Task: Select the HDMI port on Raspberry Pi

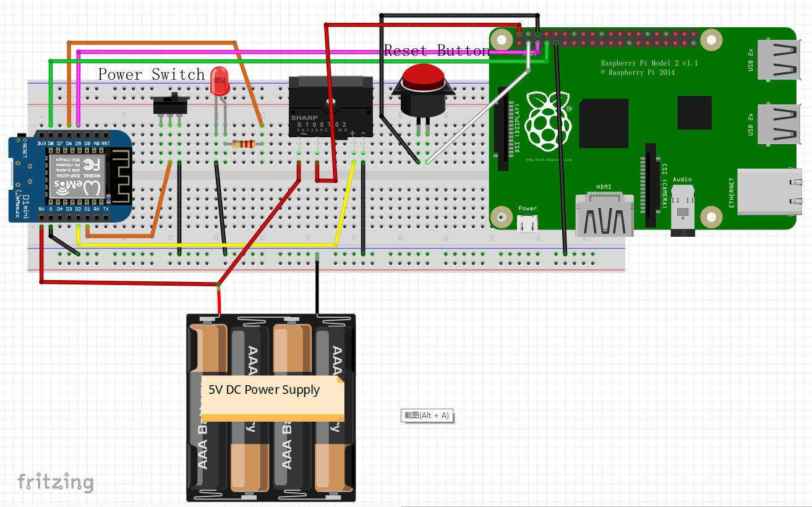Action: pos(605,215)
